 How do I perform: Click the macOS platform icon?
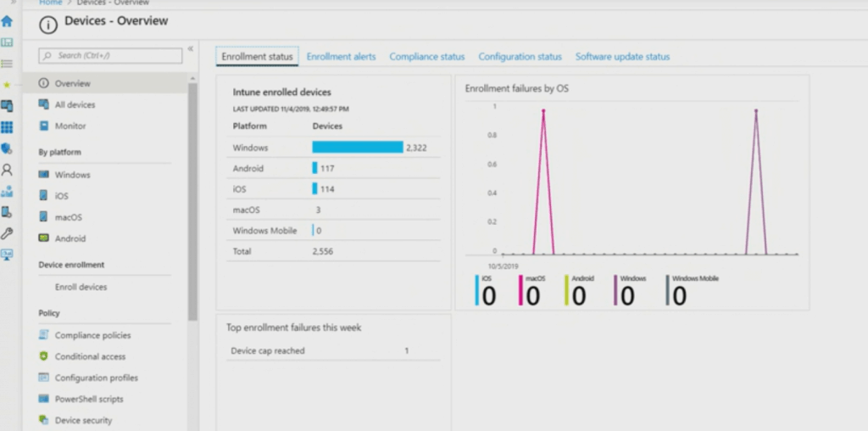click(x=43, y=216)
